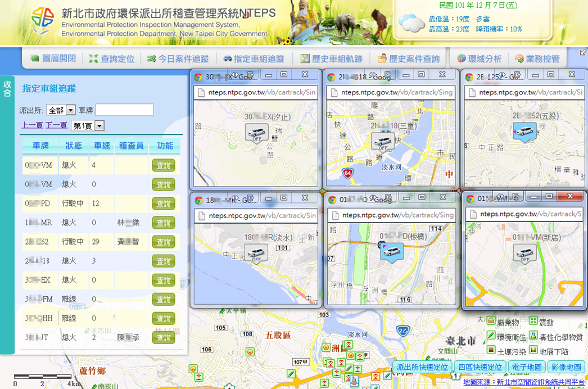This screenshot has height=389, width=588.
Task: Click the 環境衛生 pencil legend icon
Action: coord(491,336)
